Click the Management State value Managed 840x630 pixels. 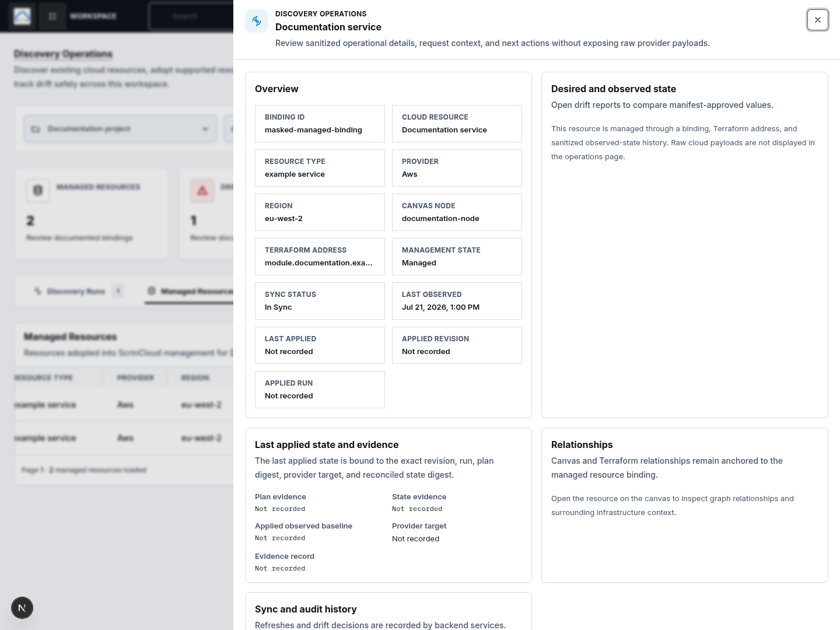tap(419, 263)
